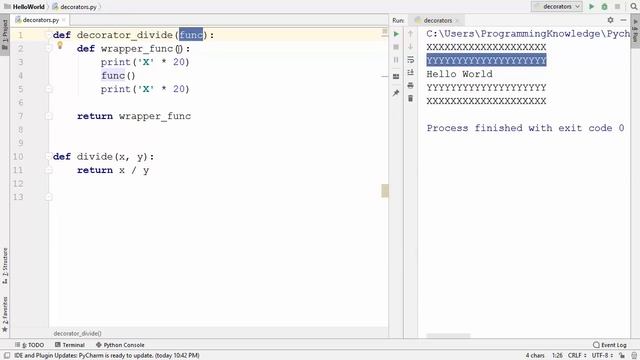Close the decorators.py editor tab

point(64,20)
